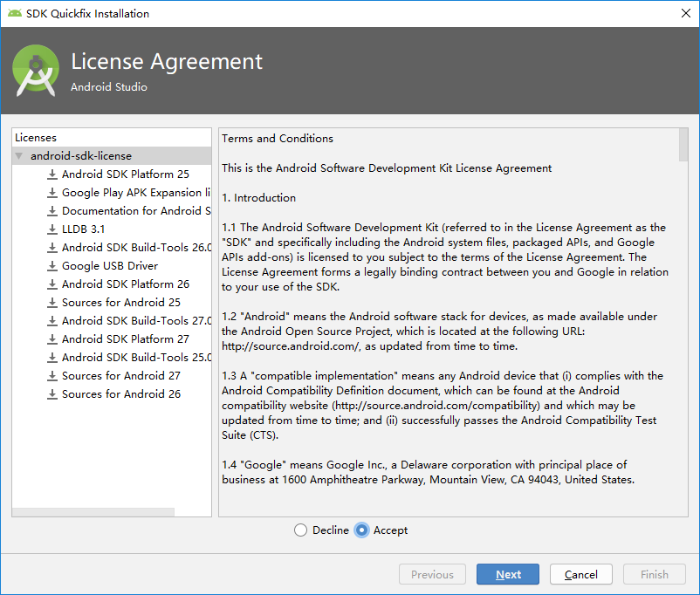Screen dimensions: 700x595
Task: Select Android SDK Build-Tools 27.0 entry text
Action: point(136,320)
